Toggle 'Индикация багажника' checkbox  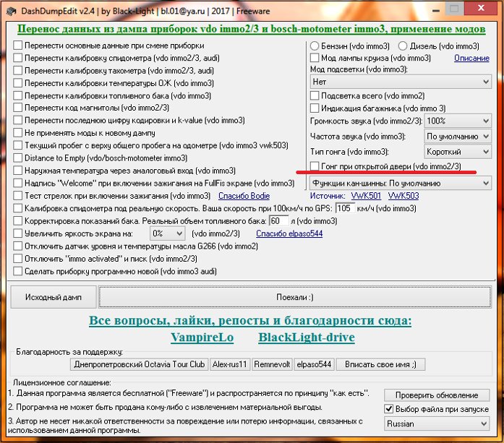click(315, 108)
